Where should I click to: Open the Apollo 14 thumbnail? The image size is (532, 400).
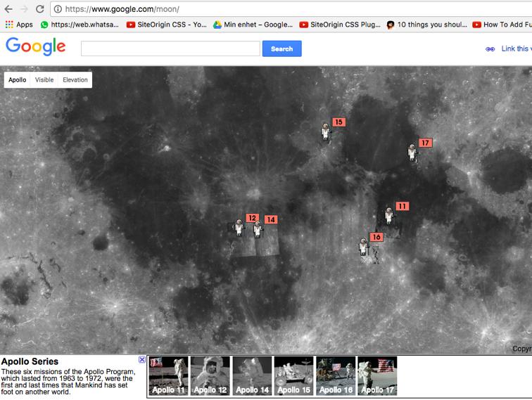[x=252, y=376]
